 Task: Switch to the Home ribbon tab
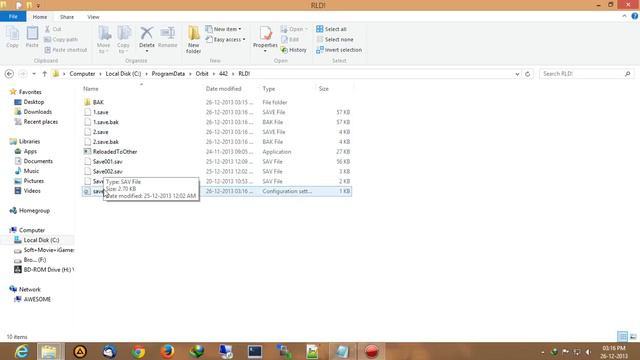(x=40, y=17)
